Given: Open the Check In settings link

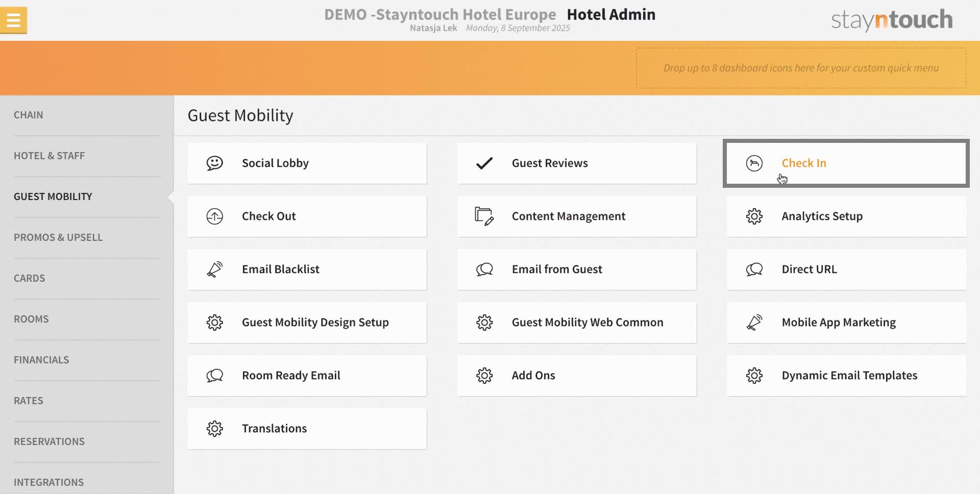Looking at the screenshot, I should point(804,163).
